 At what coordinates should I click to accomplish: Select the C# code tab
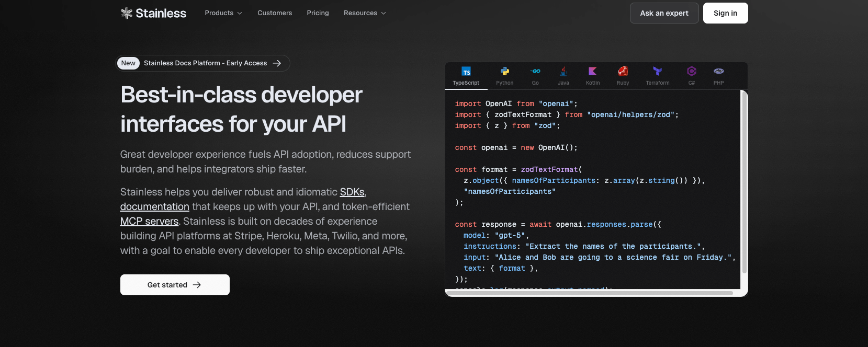pos(692,76)
